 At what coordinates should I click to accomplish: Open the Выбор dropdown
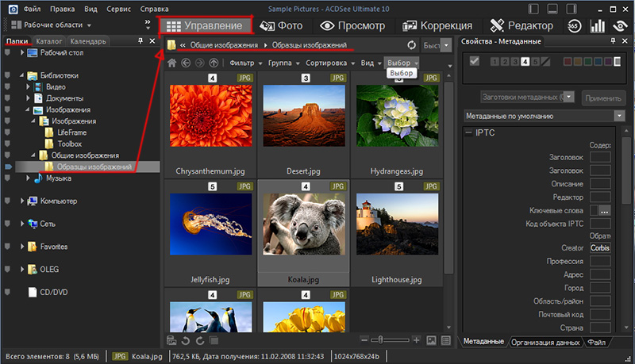coord(402,63)
